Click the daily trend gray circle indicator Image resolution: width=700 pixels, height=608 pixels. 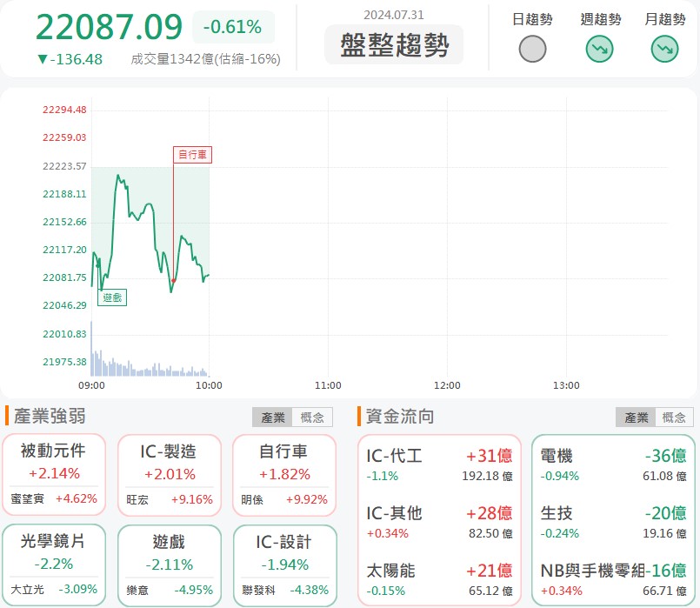click(532, 49)
